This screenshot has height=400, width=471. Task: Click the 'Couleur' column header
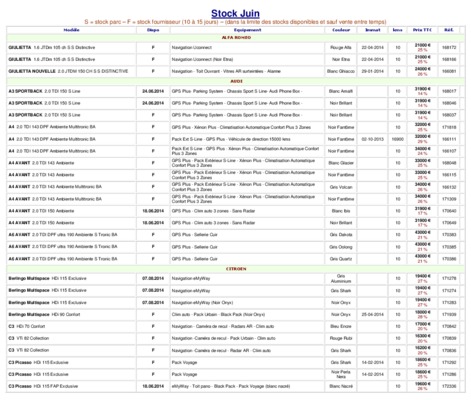pyautogui.click(x=341, y=30)
